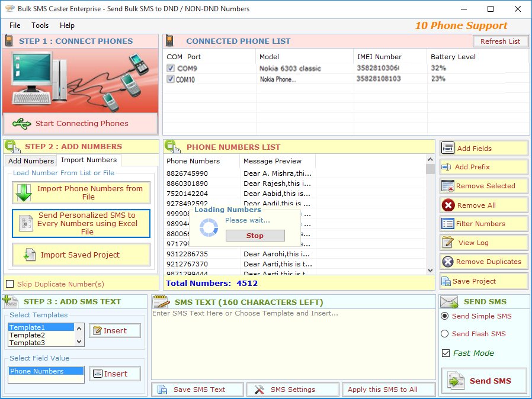Screen dimensions: 532x399
Task: Click the green arrow import-from-file icon
Action: tap(24, 192)
